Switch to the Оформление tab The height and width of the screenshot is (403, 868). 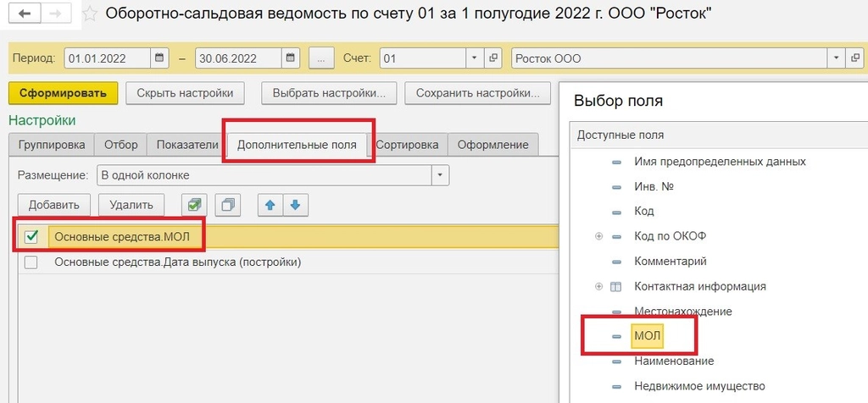492,145
